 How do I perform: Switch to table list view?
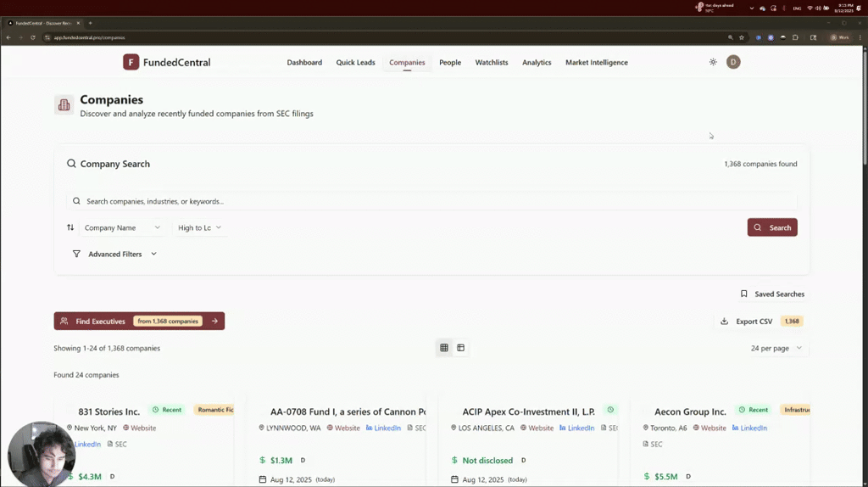(x=460, y=348)
